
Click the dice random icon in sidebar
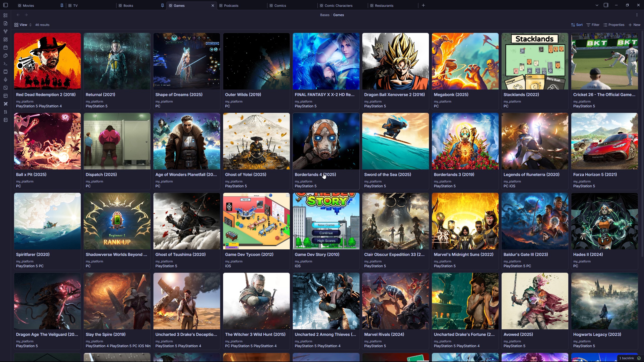[x=6, y=87]
